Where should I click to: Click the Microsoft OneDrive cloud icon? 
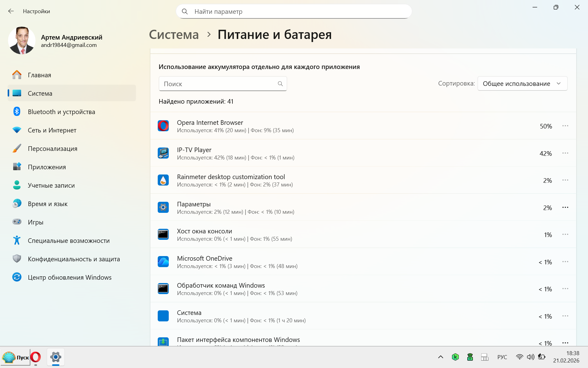point(163,262)
